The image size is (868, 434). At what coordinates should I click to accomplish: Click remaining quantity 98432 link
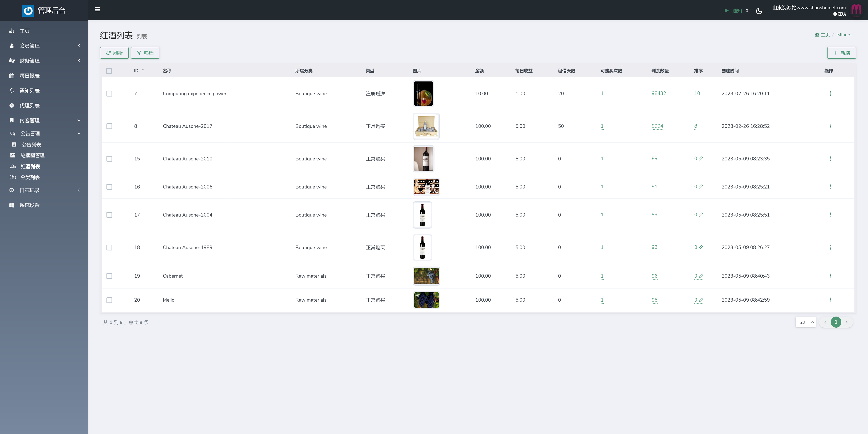[658, 93]
